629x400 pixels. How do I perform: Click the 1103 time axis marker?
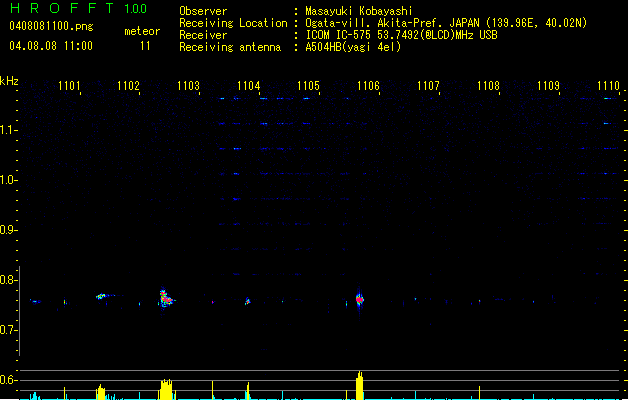189,86
